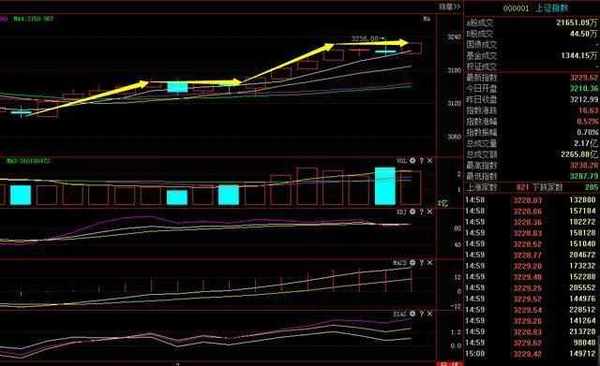This screenshot has height=366, width=600.
Task: Select the 15:00 tick row in trade list
Action: (532, 354)
